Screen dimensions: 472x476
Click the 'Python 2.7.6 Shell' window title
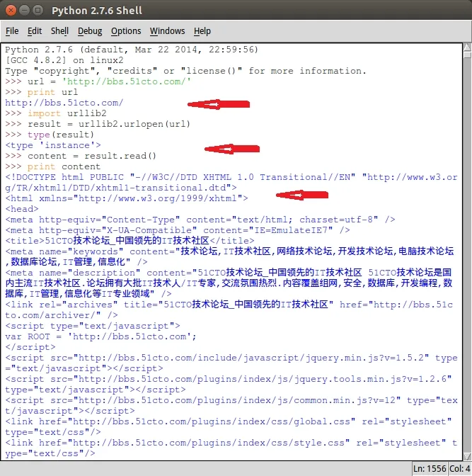[97, 11]
